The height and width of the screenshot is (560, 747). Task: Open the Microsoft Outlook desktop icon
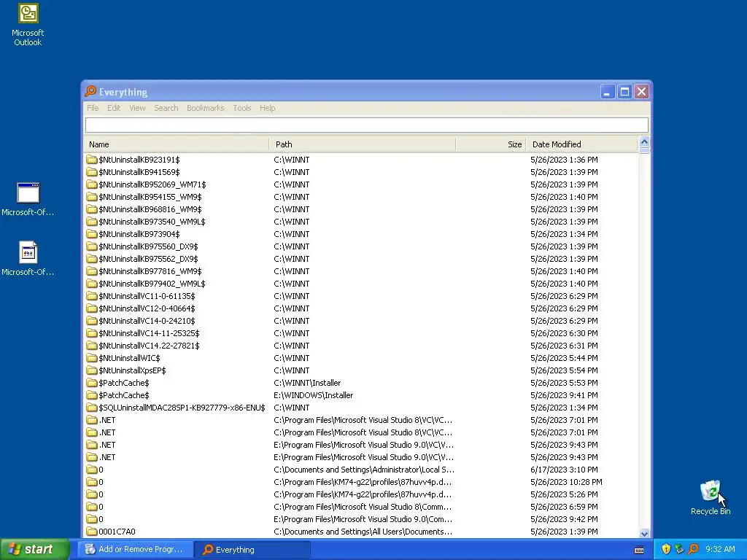click(28, 24)
